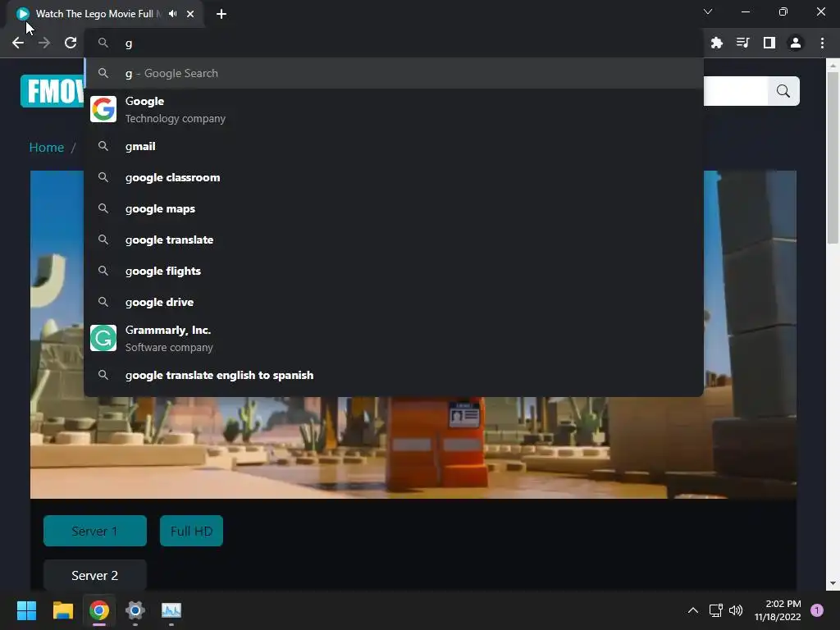Click the Lego Movie tab favicon
The height and width of the screenshot is (630, 840).
pos(22,14)
